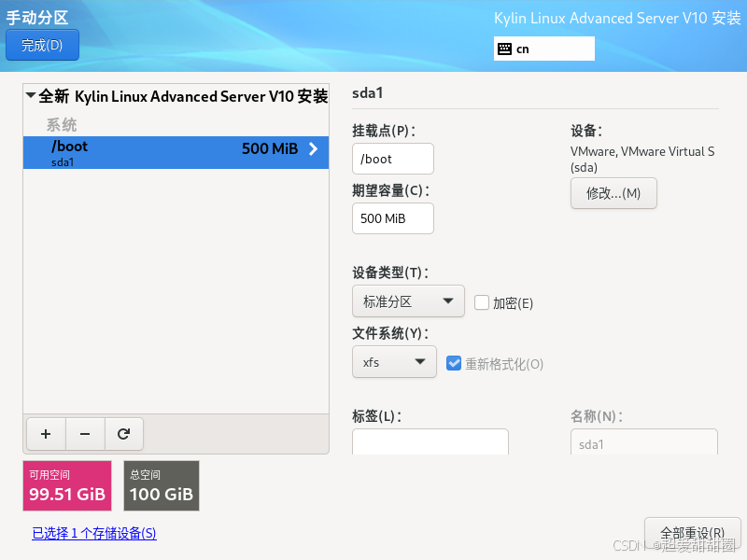This screenshot has height=560, width=747.
Task: Click the 挂载点 /boot input field
Action: [393, 159]
